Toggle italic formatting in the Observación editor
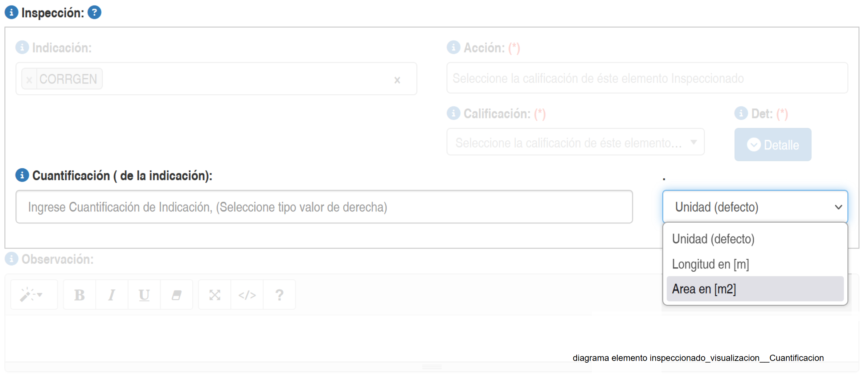This screenshot has width=868, height=383. [112, 295]
